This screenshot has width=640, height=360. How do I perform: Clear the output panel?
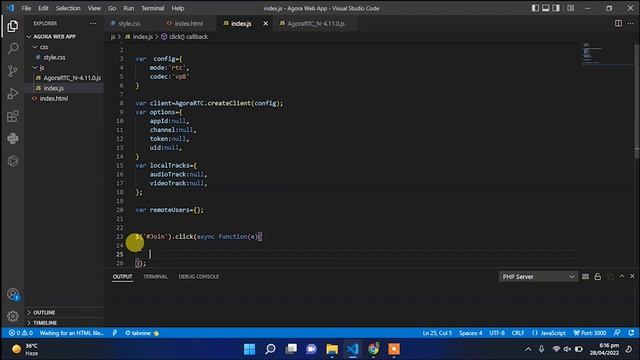pyautogui.click(x=585, y=276)
